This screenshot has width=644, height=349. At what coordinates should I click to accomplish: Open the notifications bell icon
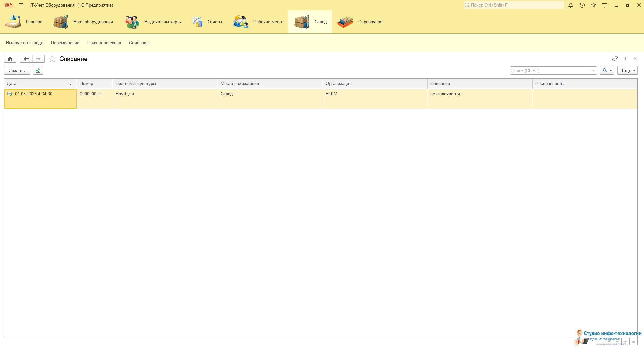pyautogui.click(x=571, y=5)
